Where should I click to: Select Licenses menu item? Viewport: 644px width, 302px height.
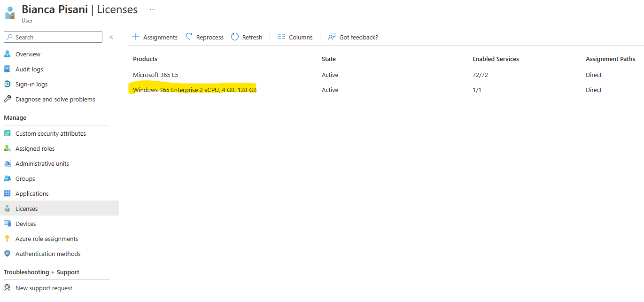pyautogui.click(x=59, y=209)
